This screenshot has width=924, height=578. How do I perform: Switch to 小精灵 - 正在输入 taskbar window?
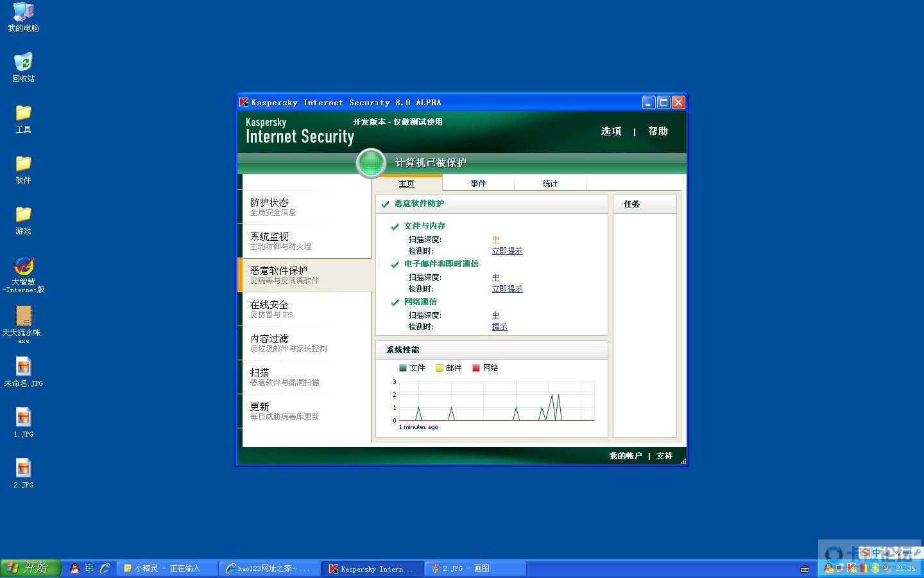tap(167, 568)
